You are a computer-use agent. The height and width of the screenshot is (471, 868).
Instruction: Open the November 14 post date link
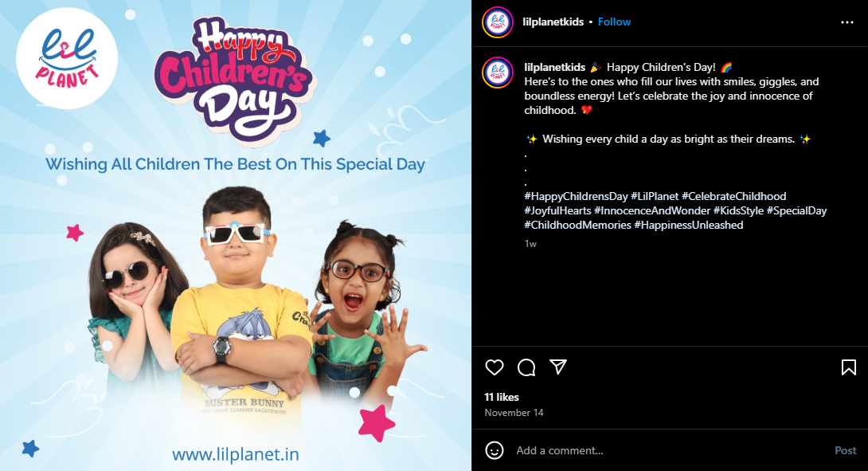point(514,413)
